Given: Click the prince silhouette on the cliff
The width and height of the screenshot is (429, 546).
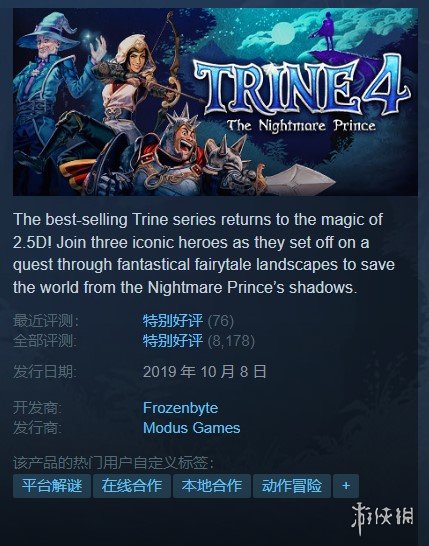Looking at the screenshot, I should tap(327, 31).
